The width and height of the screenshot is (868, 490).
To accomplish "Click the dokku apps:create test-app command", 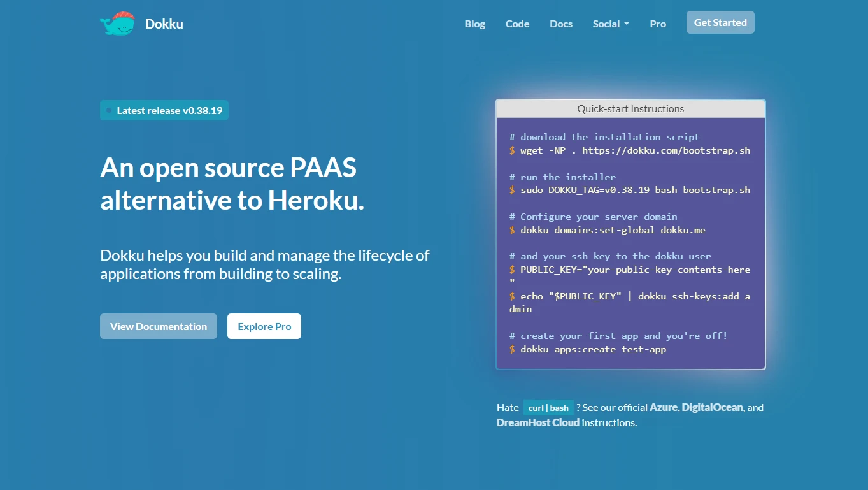I will [588, 349].
